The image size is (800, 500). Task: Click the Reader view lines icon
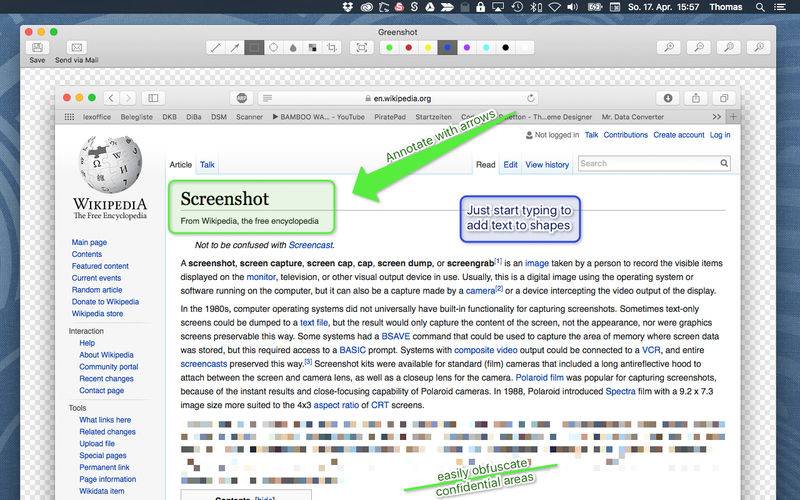click(267, 98)
